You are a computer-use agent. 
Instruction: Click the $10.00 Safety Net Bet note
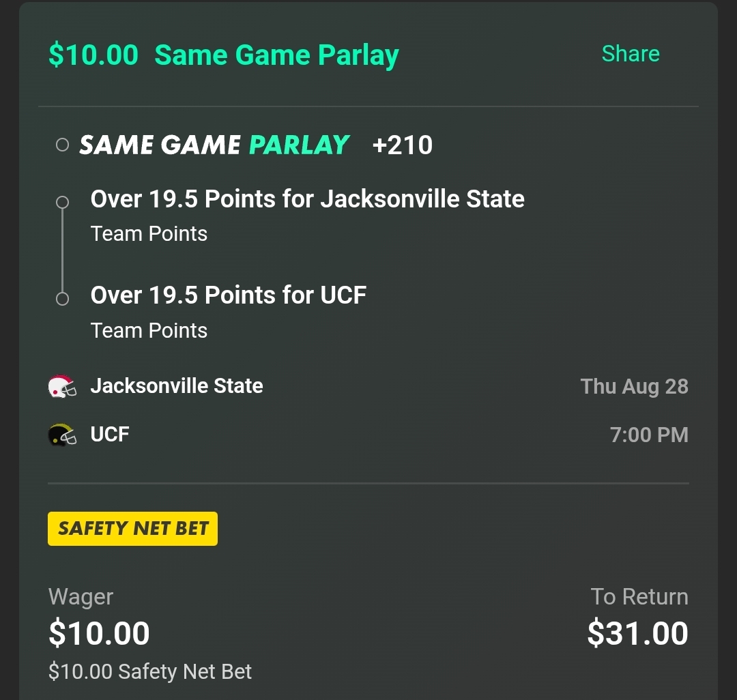pyautogui.click(x=150, y=671)
